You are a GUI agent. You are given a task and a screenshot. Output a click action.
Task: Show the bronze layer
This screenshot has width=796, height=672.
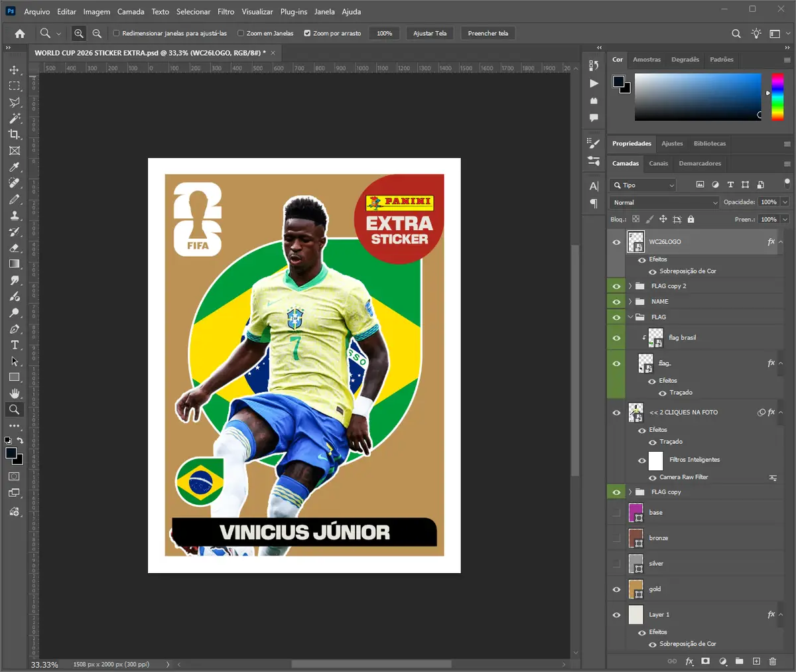616,538
